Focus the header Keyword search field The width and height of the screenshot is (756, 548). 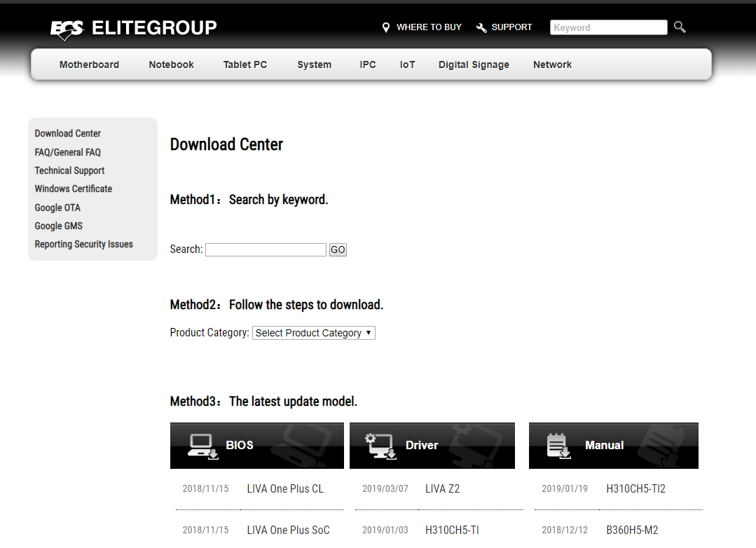(x=608, y=27)
